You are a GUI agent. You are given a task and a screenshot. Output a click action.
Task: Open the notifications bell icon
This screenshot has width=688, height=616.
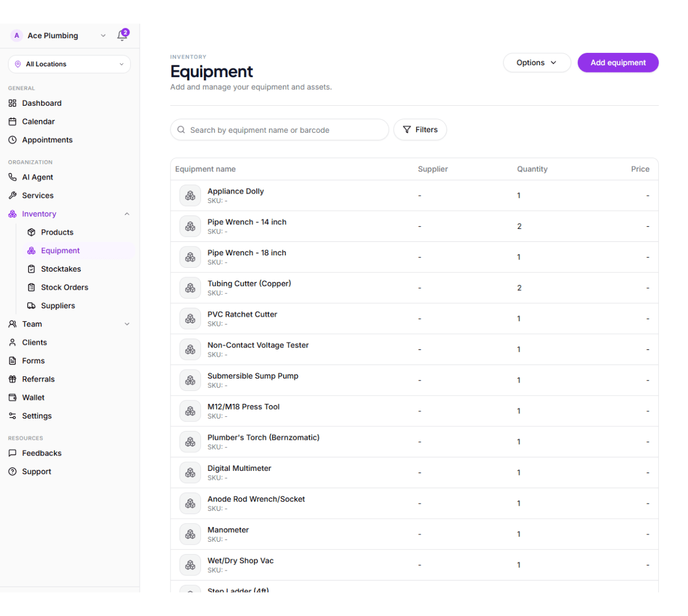point(122,35)
